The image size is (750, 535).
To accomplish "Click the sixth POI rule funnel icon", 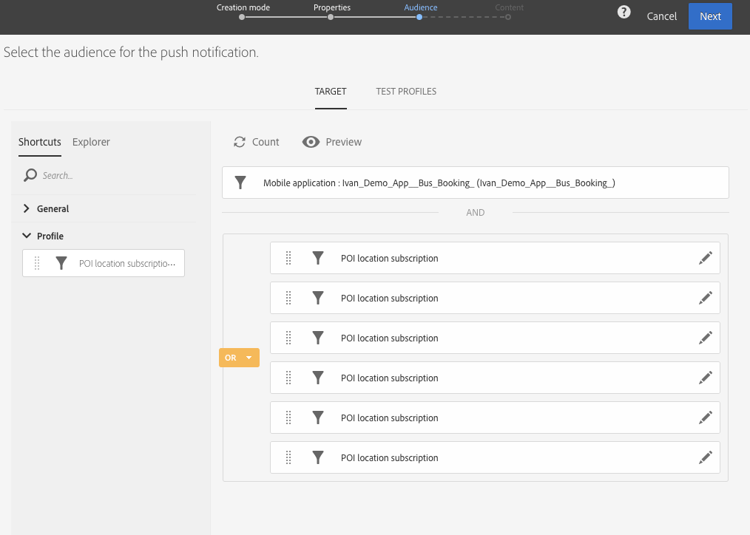I will pos(318,458).
